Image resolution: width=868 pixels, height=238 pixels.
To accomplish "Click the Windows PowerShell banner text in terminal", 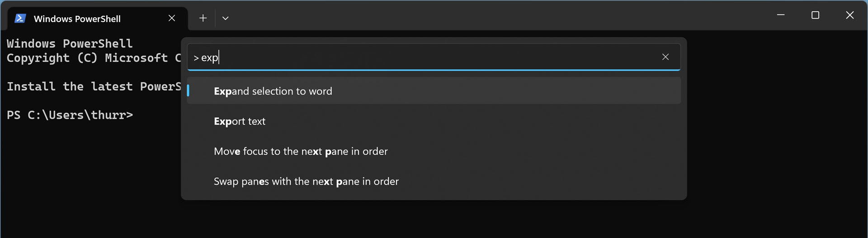I will click(70, 43).
